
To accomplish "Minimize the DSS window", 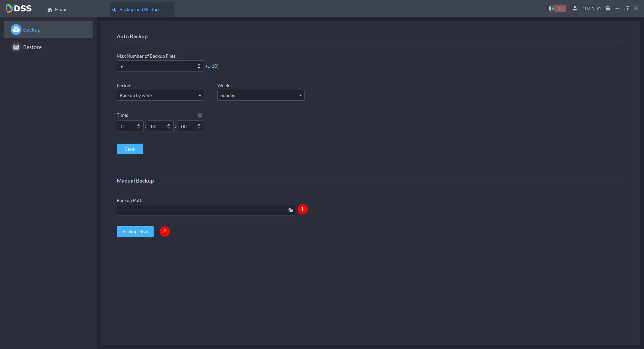I will click(x=617, y=8).
